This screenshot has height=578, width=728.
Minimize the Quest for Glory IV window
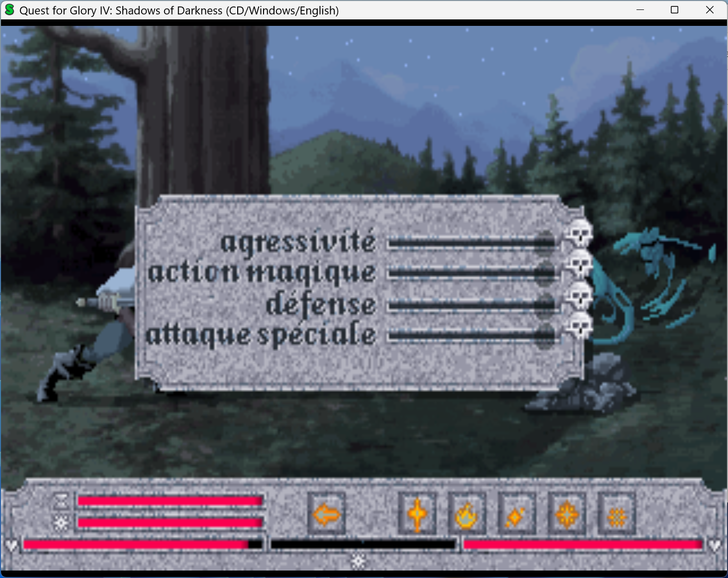[640, 10]
